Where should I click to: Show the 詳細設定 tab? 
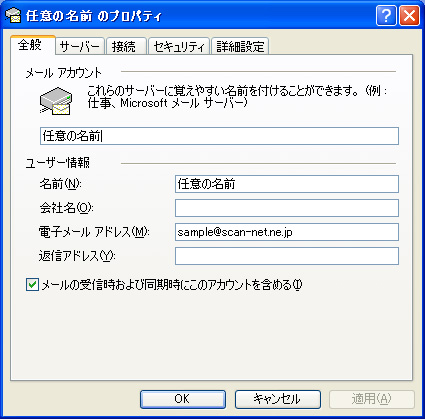(240, 46)
